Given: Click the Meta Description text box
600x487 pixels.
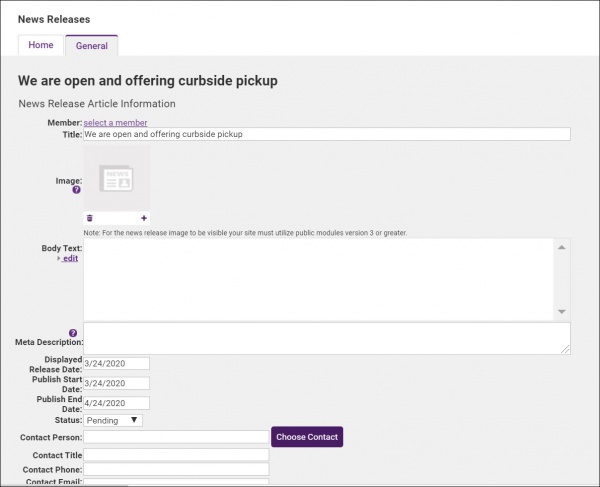Looking at the screenshot, I should pyautogui.click(x=326, y=338).
